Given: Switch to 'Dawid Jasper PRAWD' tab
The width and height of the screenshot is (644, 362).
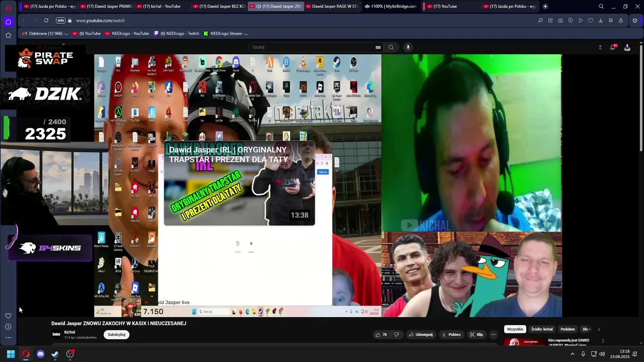Looking at the screenshot, I should pos(106,7).
